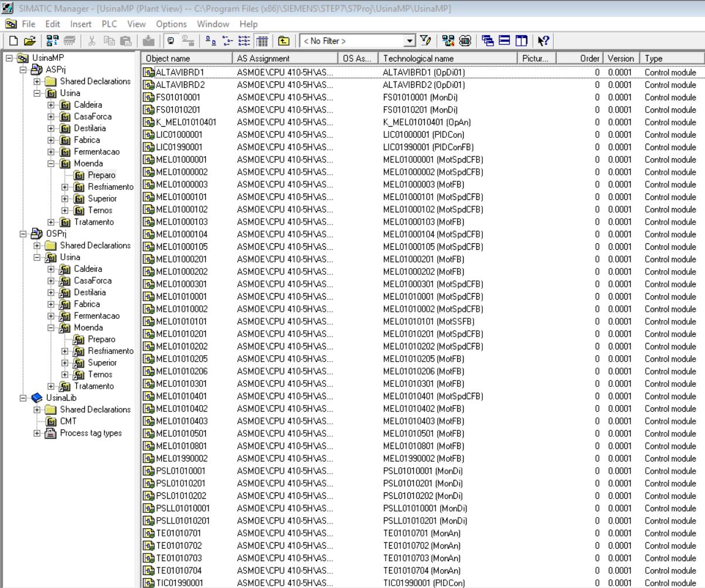Viewport: 705px width, 588px height.
Task: Collapse the UsinaMP root node
Action: click(x=9, y=58)
